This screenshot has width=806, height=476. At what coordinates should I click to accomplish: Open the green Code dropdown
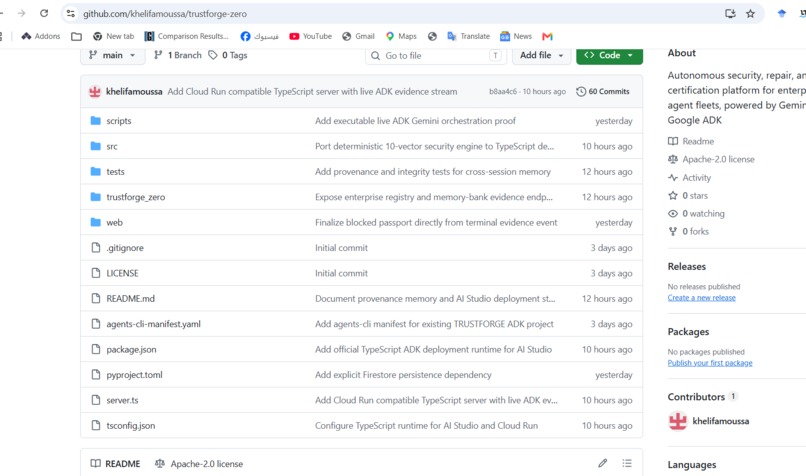(609, 55)
